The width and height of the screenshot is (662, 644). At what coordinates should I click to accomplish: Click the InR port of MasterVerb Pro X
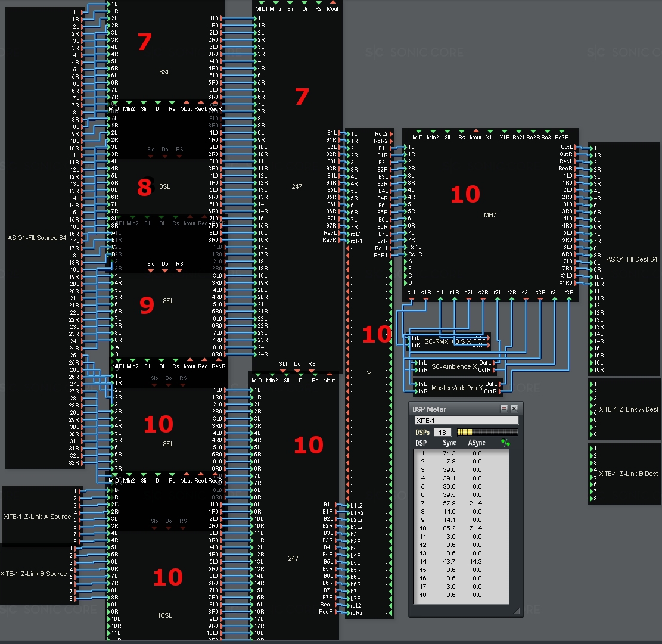416,391
